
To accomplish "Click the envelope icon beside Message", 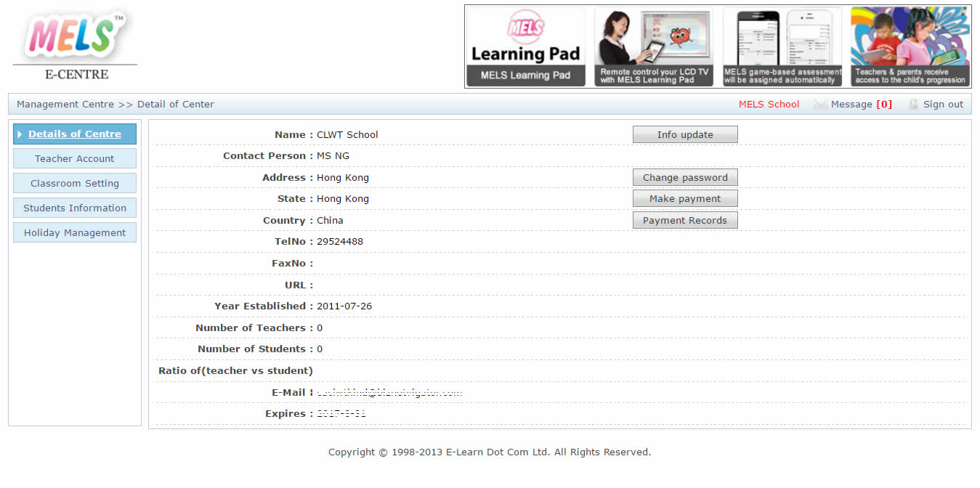I will coord(820,105).
